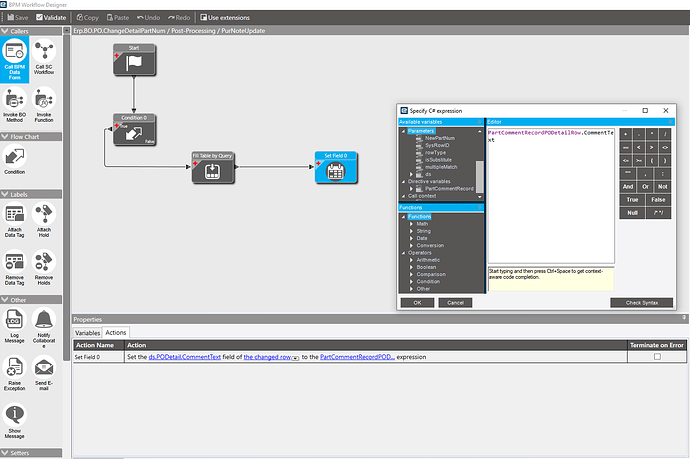This screenshot has height=459, width=690.
Task: Select the Call SC Workflow caller
Action: click(x=44, y=57)
